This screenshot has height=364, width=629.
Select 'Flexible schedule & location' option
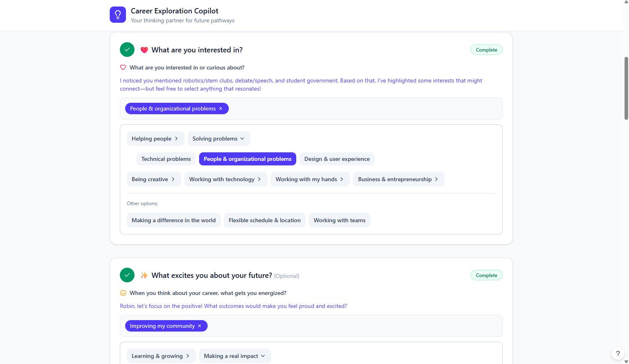click(x=265, y=220)
